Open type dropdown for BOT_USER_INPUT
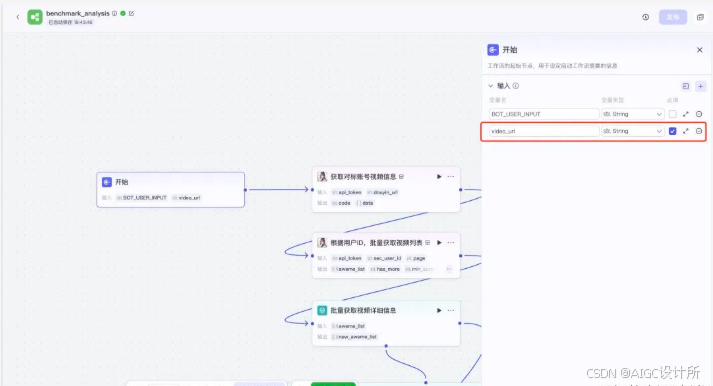Image resolution: width=713 pixels, height=386 pixels. [633, 114]
